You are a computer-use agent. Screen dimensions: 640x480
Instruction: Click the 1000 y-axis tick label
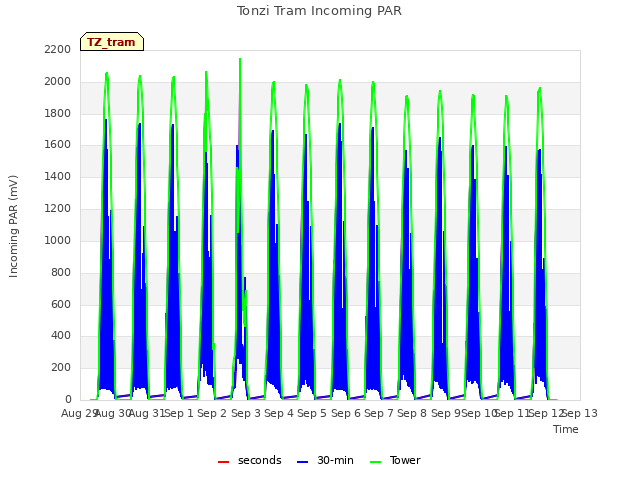58,240
